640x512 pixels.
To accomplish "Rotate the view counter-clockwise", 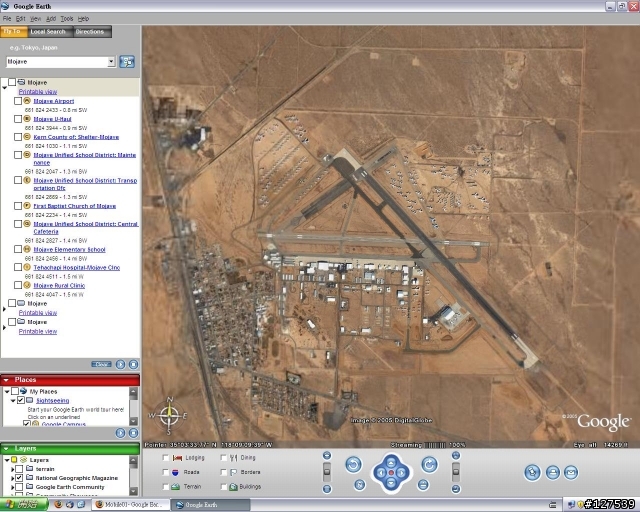I will tap(353, 464).
